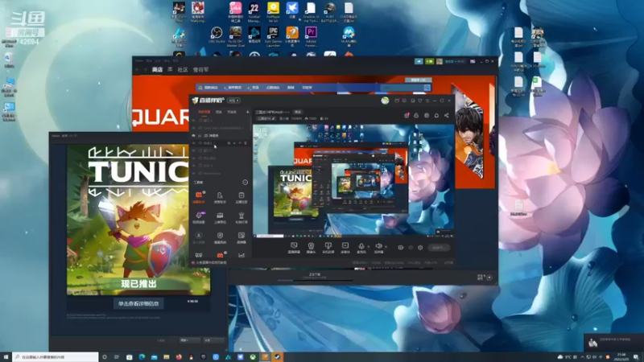Select second scene tab in streaming app
Screen dimensions: 644x362
(219, 112)
